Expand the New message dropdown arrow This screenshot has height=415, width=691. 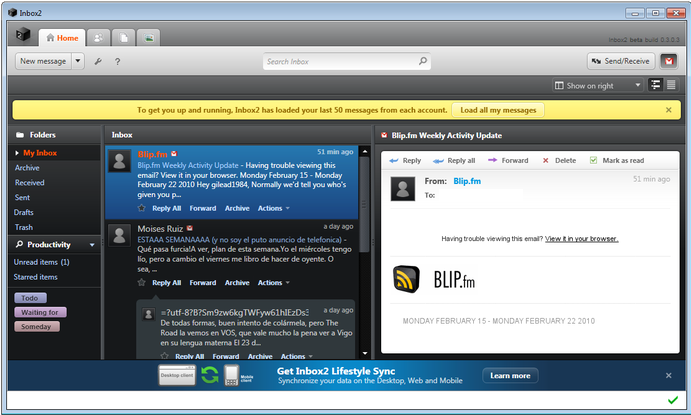78,61
